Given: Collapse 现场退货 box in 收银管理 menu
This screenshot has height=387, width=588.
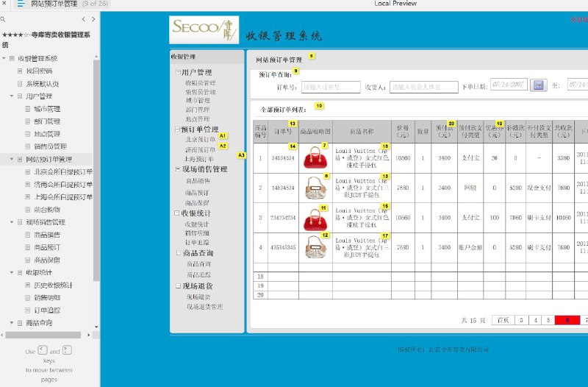Looking at the screenshot, I should point(179,285).
